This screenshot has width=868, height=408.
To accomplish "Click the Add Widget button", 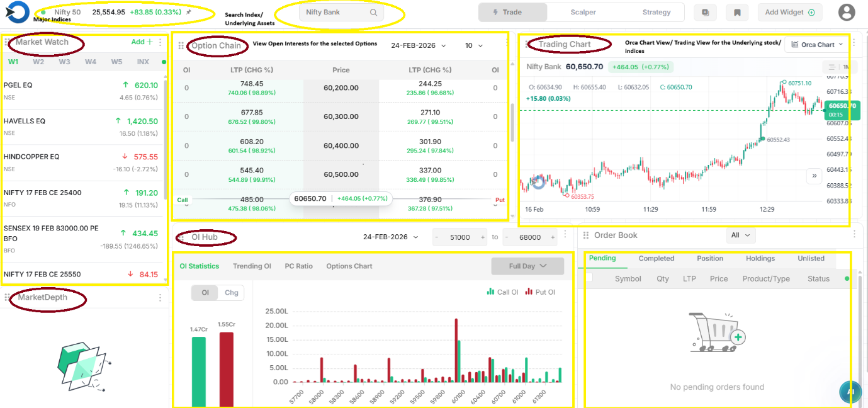I will click(x=789, y=12).
